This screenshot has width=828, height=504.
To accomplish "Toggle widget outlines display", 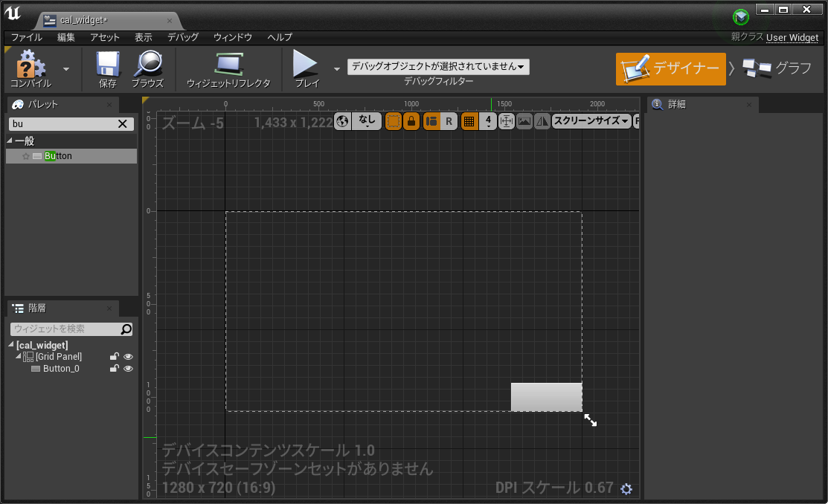I will [x=393, y=121].
